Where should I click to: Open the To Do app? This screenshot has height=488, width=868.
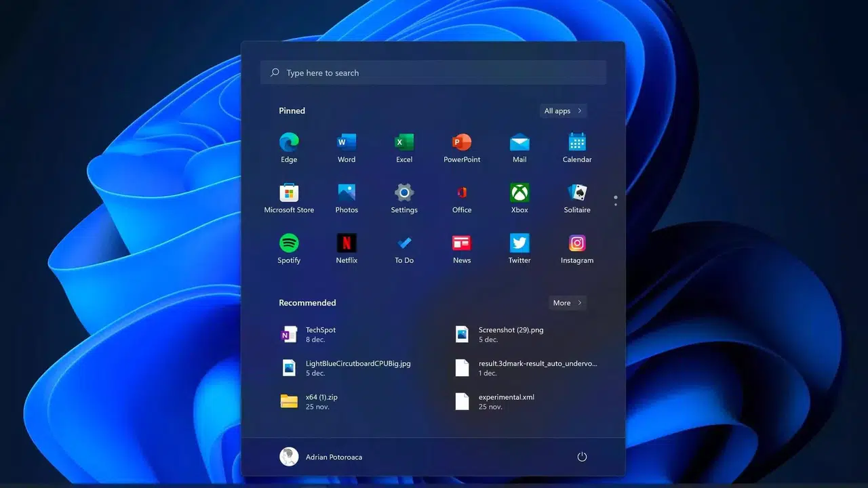[x=404, y=243]
